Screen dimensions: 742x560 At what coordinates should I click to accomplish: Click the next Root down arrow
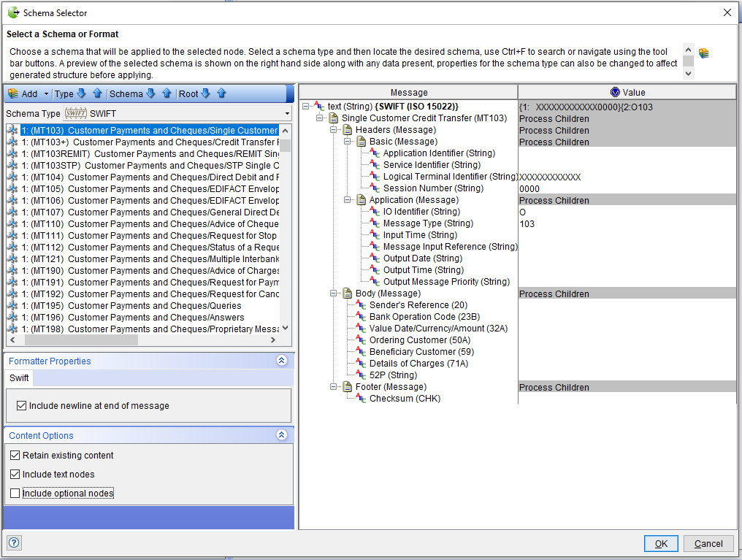pyautogui.click(x=206, y=93)
